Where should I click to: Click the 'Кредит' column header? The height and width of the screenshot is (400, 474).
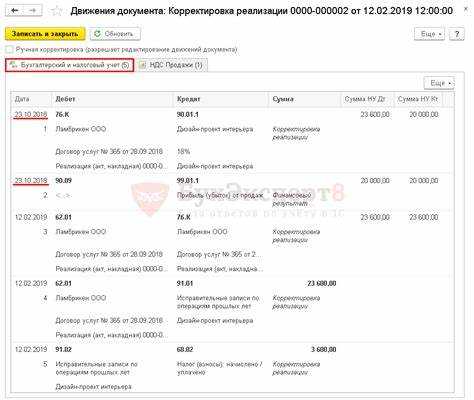click(221, 99)
